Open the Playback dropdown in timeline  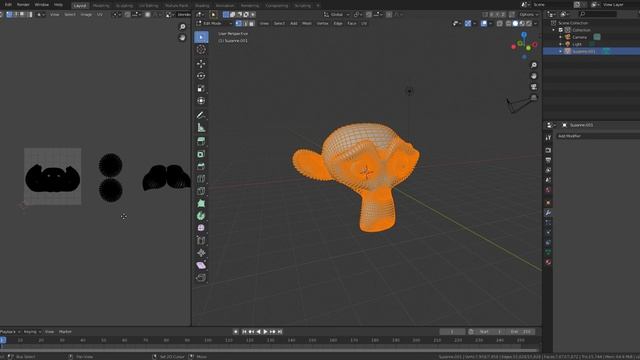tap(10, 332)
